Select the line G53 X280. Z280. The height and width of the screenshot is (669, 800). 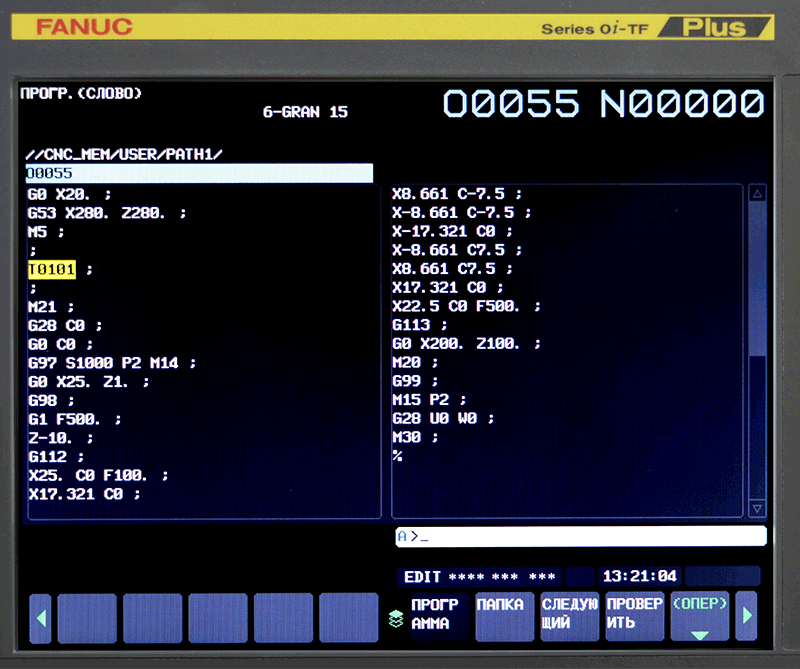click(x=107, y=213)
